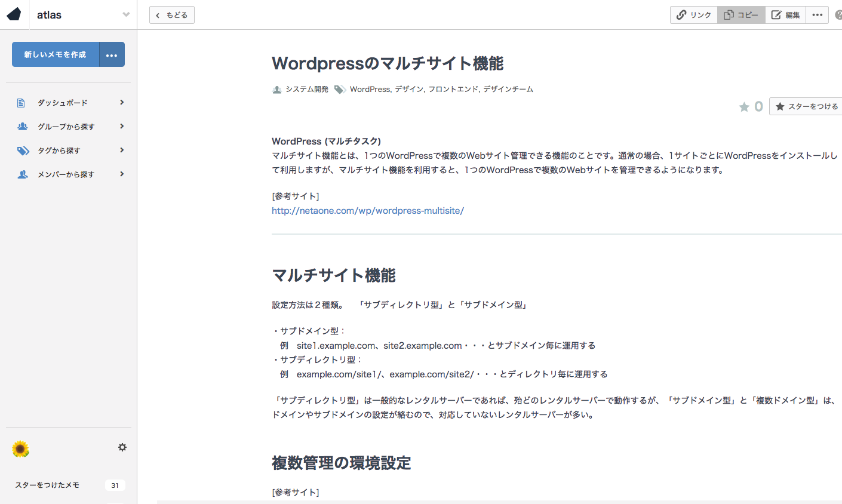This screenshot has width=842, height=504.
Task: Click the 複数管理の環境設定 heading
Action: point(342,463)
